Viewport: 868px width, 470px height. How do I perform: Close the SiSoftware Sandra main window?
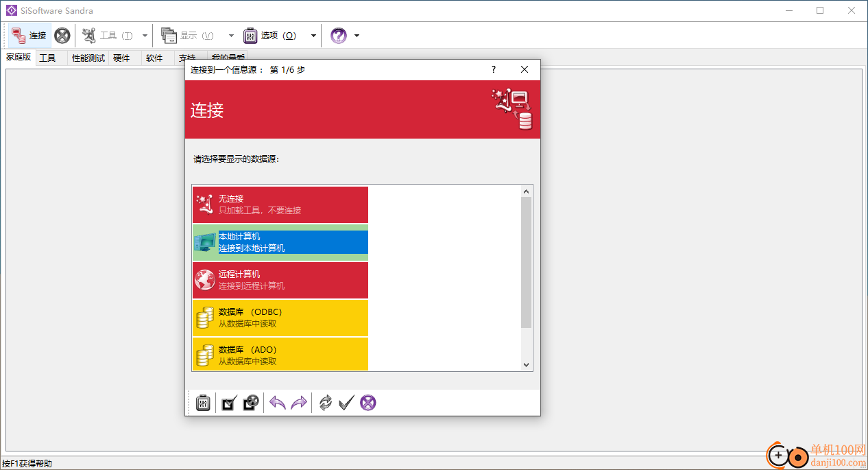click(x=852, y=10)
